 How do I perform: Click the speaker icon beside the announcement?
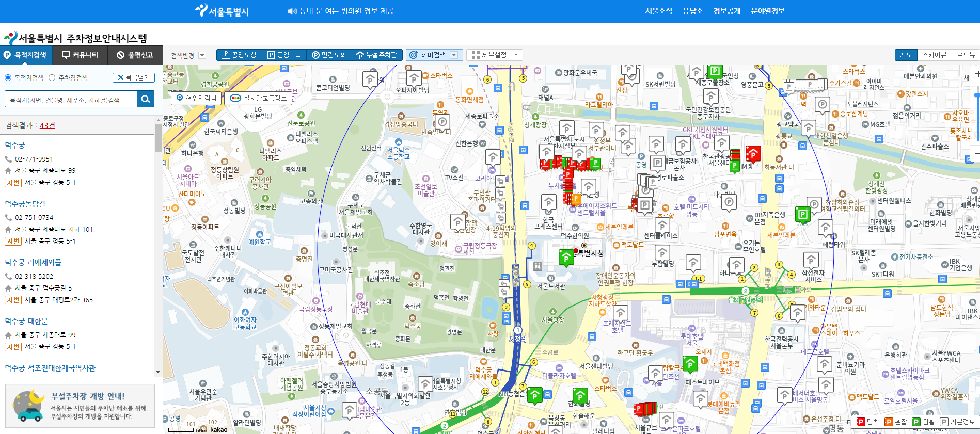click(292, 11)
